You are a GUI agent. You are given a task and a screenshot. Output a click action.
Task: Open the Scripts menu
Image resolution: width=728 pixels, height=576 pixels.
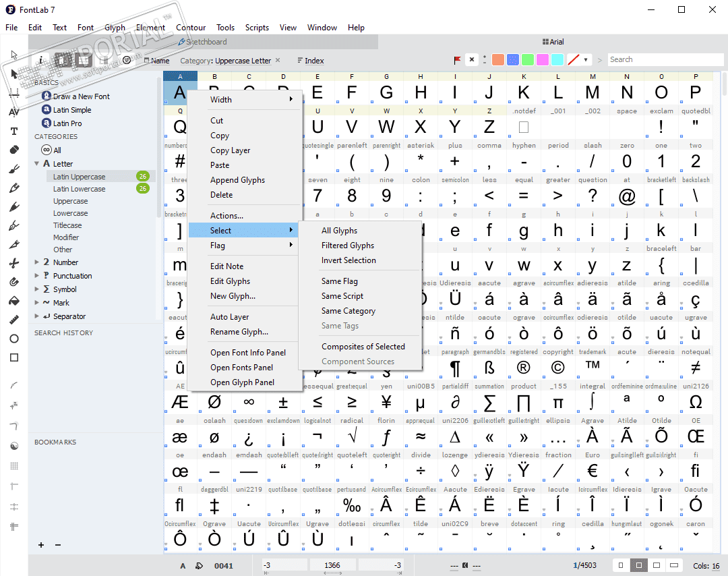(x=257, y=28)
